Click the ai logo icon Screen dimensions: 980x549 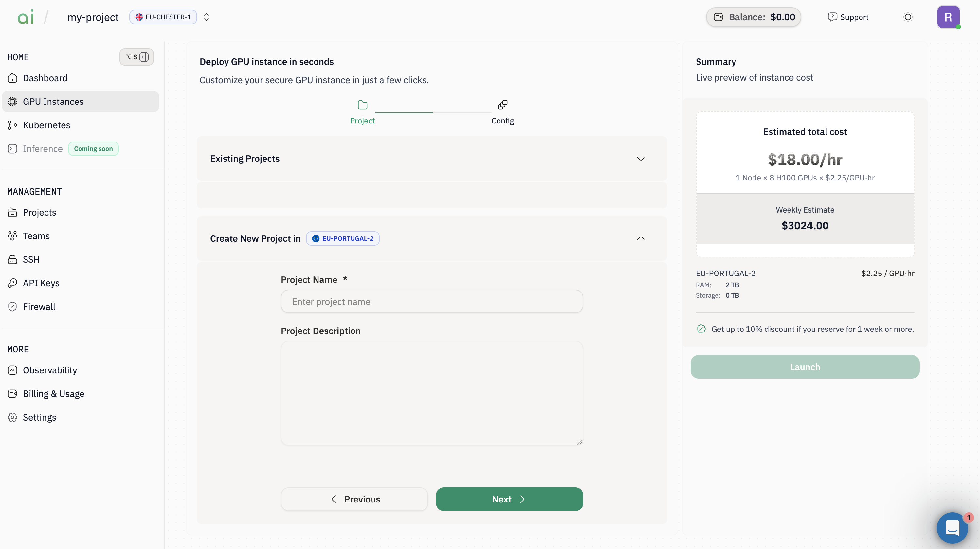26,17
